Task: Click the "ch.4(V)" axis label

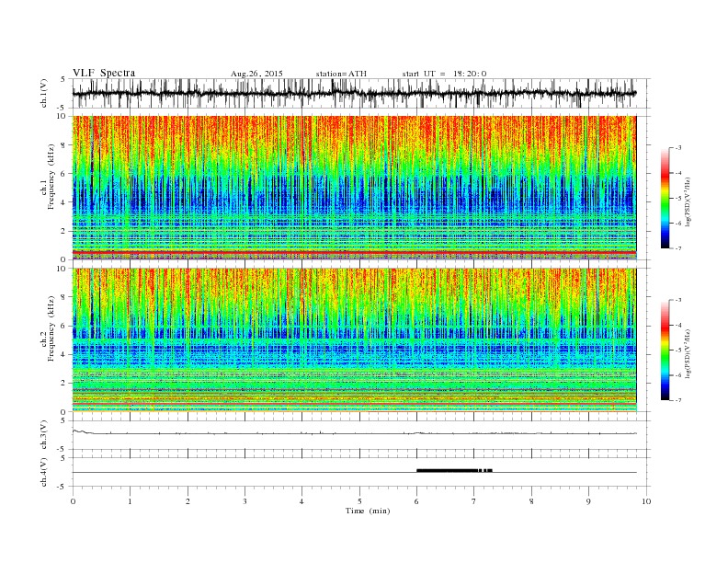Action: 44,472
